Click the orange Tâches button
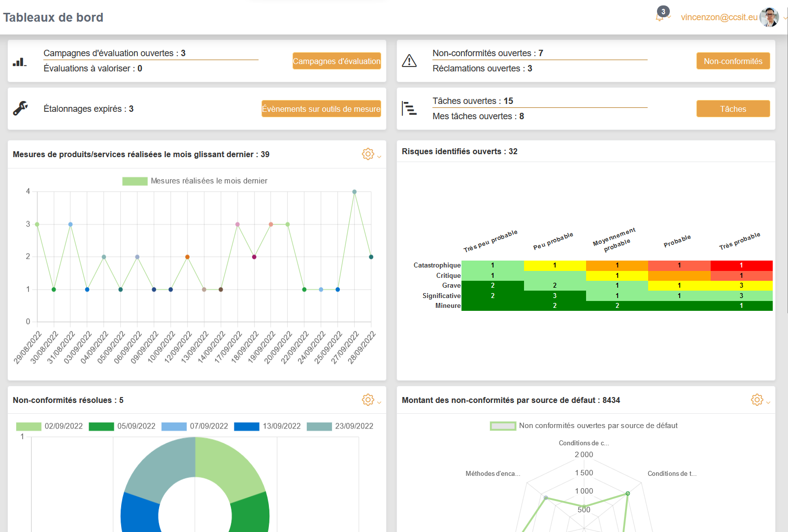 tap(733, 108)
